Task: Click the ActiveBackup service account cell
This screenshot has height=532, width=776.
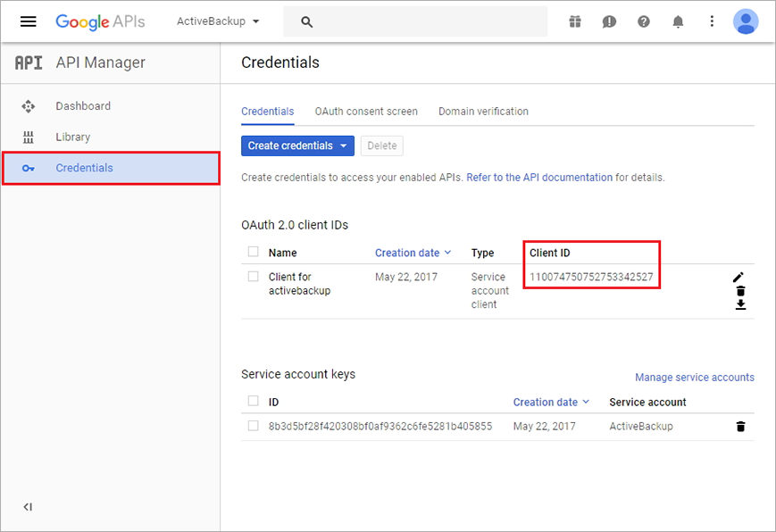Action: click(641, 427)
